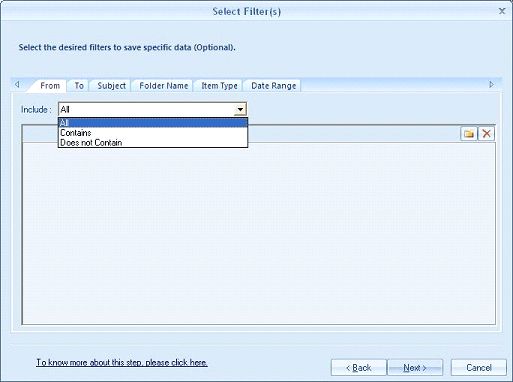The width and height of the screenshot is (513, 382).
Task: Open the Folder Name tab
Action: (164, 86)
